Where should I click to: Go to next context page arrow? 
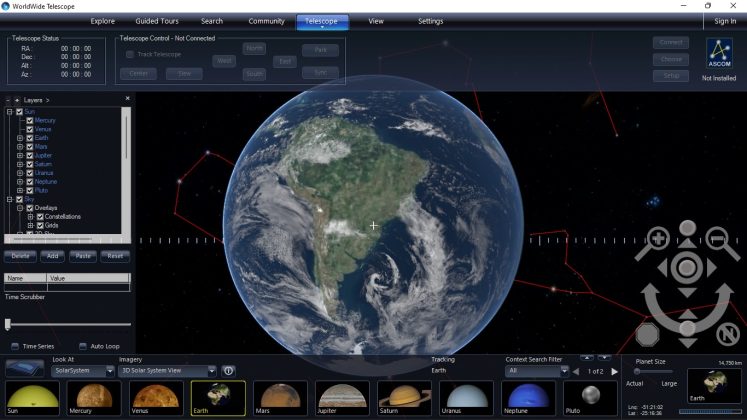pyautogui.click(x=615, y=371)
